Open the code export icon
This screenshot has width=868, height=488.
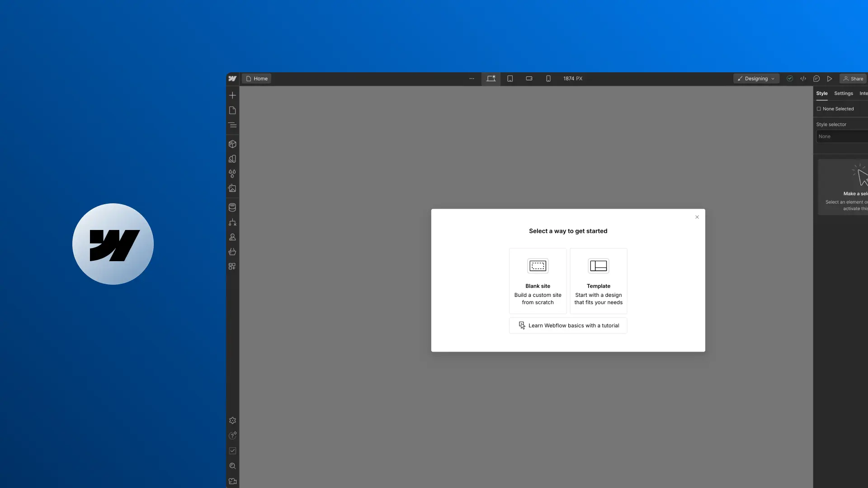pos(803,79)
